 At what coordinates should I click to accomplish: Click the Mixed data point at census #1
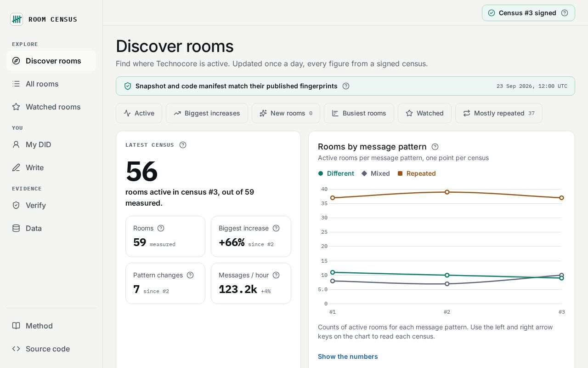(x=333, y=281)
